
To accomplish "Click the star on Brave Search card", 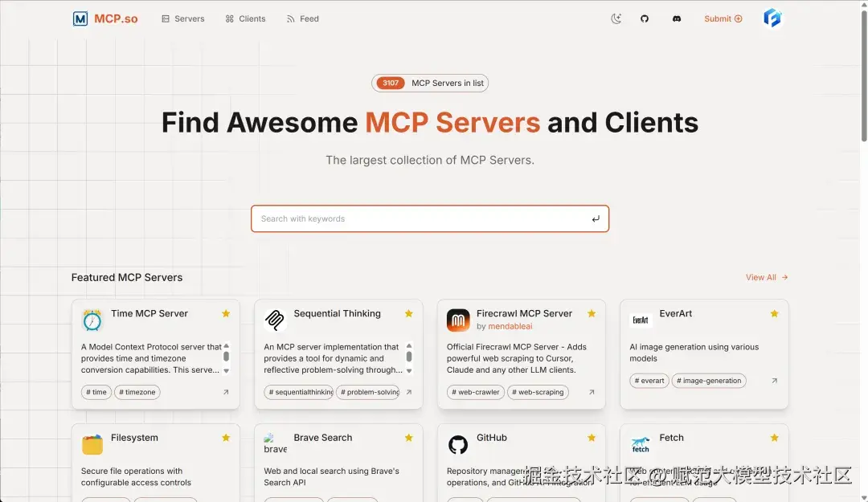I will click(x=408, y=438).
